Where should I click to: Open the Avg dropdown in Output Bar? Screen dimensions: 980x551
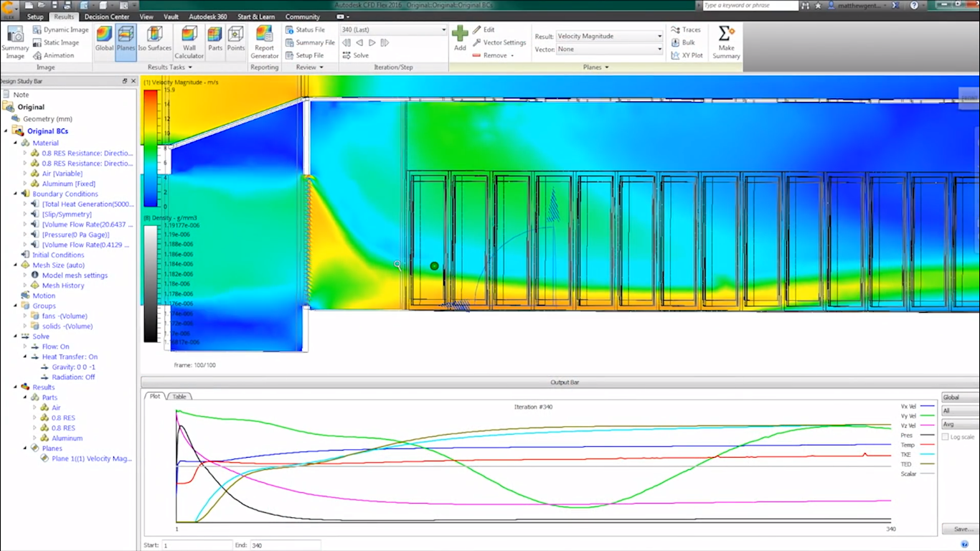tap(961, 425)
